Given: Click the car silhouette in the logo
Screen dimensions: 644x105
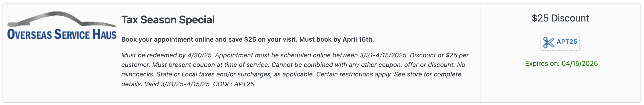Looking at the screenshot, I should (62, 19).
